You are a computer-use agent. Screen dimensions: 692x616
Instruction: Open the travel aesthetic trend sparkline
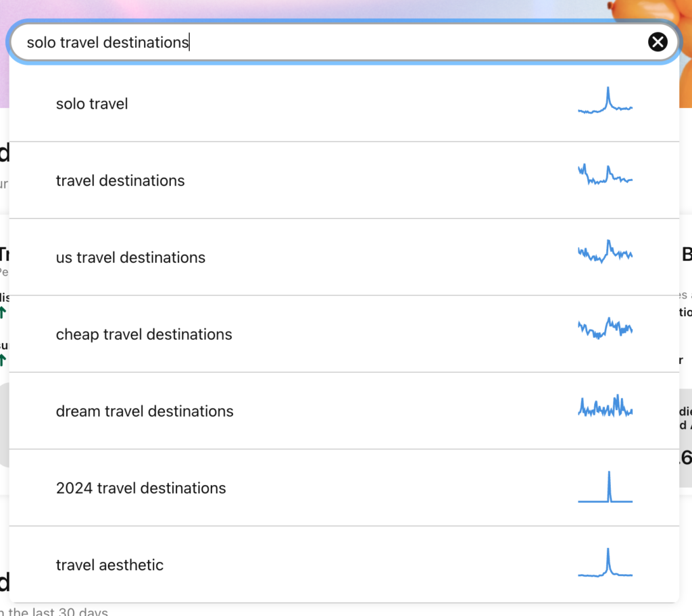[605, 564]
